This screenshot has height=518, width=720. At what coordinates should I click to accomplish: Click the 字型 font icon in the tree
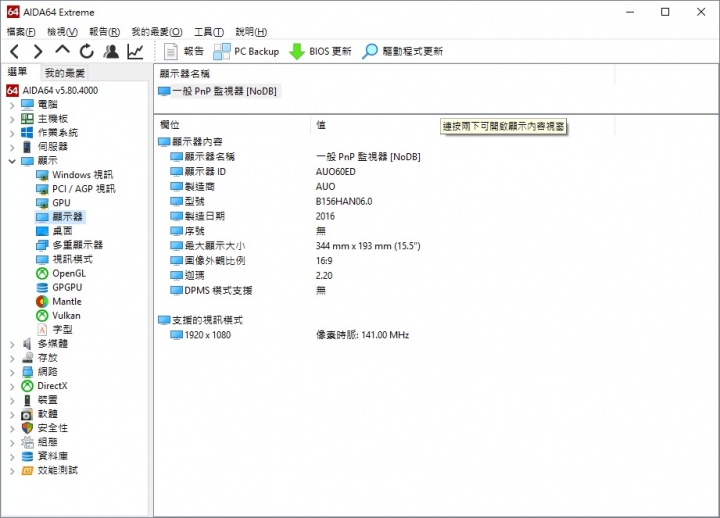coord(42,330)
